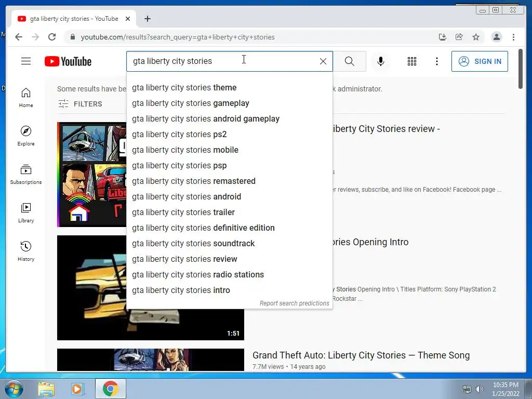Open the YouTube guide hamburger menu
Viewport: 532px width, 399px height.
click(x=26, y=61)
